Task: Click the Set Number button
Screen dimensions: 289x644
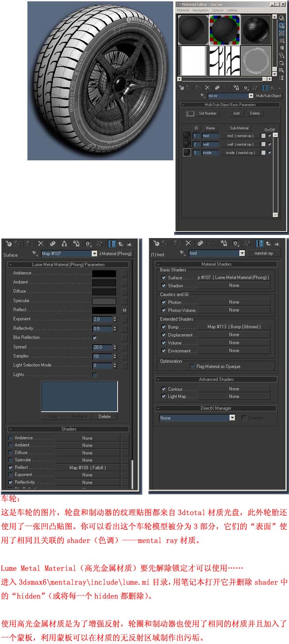Action: [x=208, y=114]
